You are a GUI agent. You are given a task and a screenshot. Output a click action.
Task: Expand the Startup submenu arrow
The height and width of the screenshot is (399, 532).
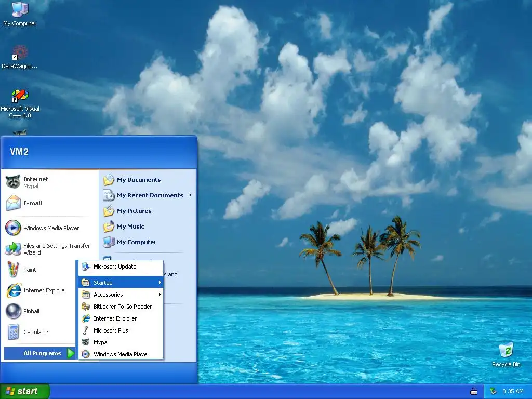click(160, 282)
